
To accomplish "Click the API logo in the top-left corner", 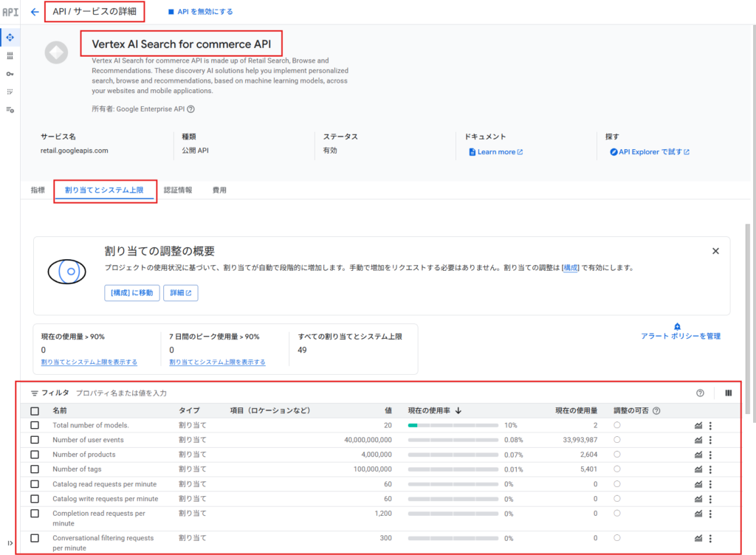I will pos(10,12).
